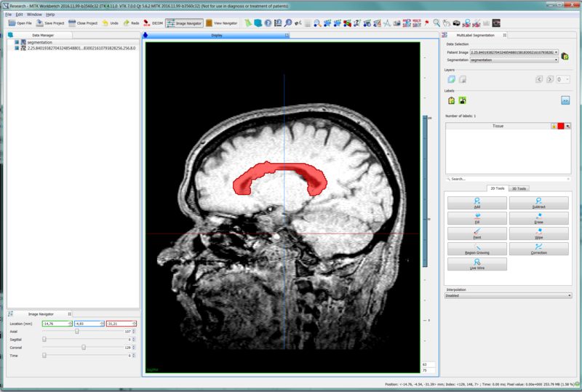Click the Save Project button
Screen dimensions: 582x392
coord(51,23)
